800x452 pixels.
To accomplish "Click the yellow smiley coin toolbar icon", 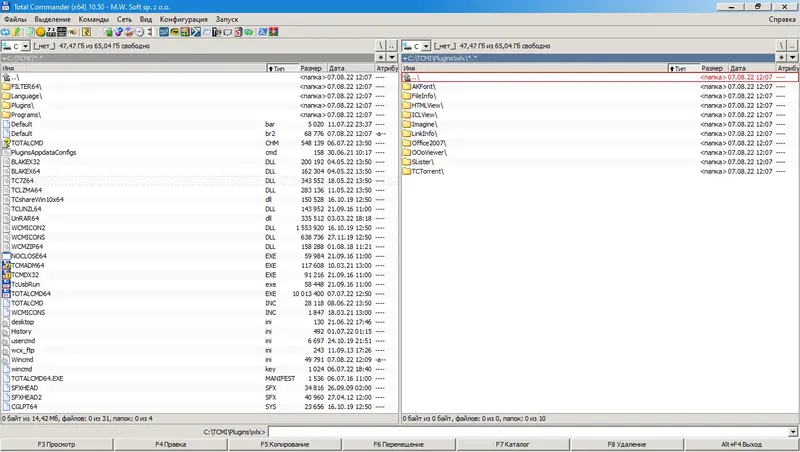I will click(40, 32).
